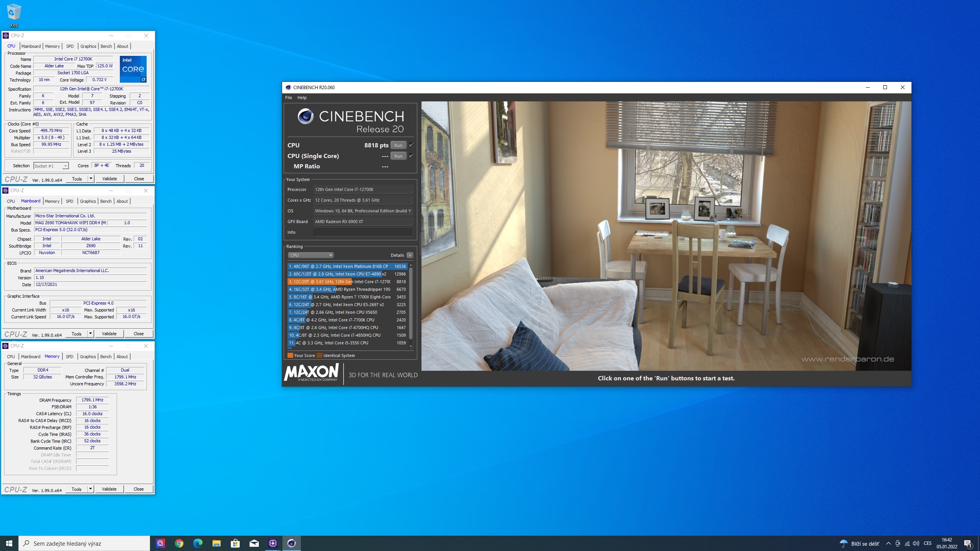Viewport: 980px width, 551px height.
Task: Click the rendered room image preview
Action: point(666,236)
